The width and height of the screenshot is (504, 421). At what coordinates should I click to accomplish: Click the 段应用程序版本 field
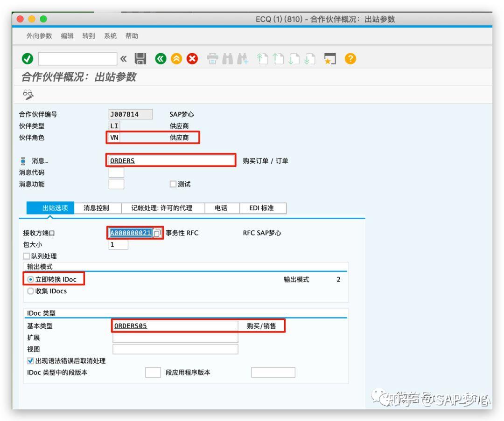coord(273,373)
